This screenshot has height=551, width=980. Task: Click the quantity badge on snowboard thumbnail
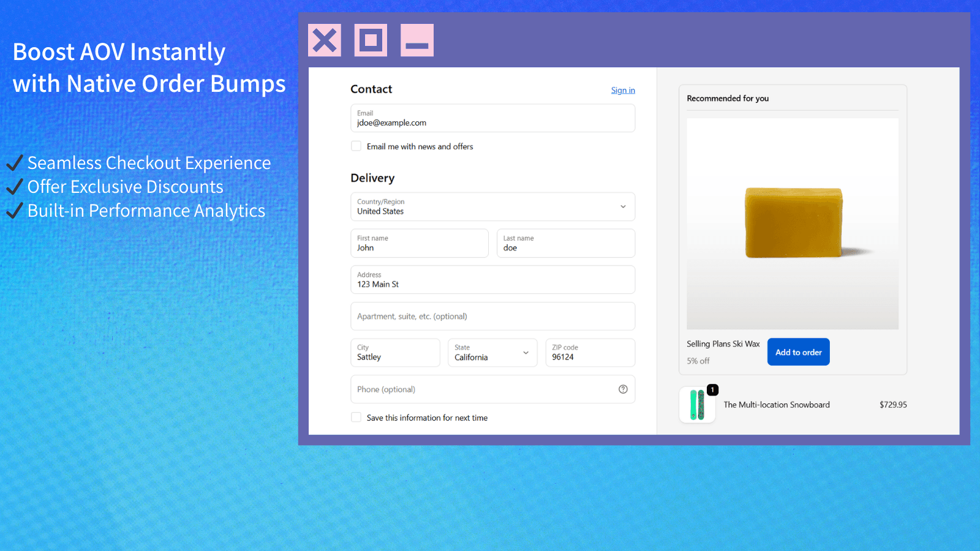712,390
